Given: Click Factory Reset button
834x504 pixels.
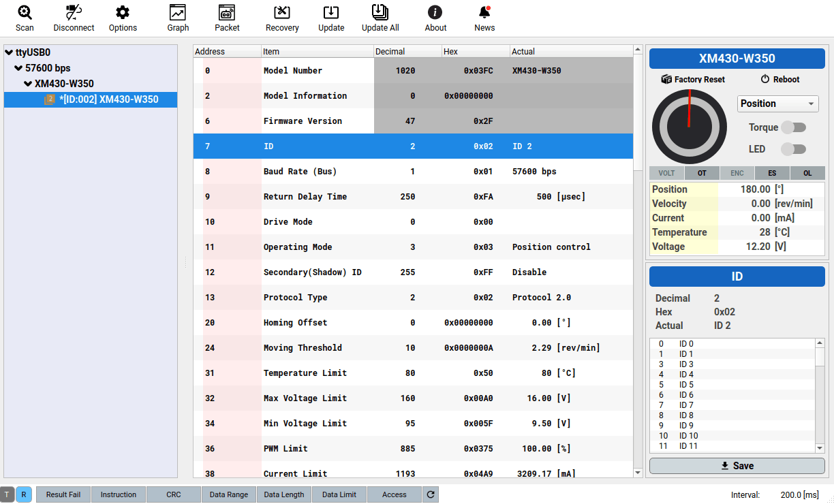Looking at the screenshot, I should tap(693, 80).
